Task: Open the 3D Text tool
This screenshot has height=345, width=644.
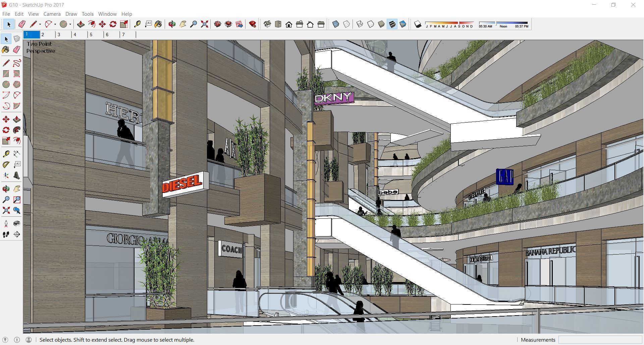Action: click(17, 176)
